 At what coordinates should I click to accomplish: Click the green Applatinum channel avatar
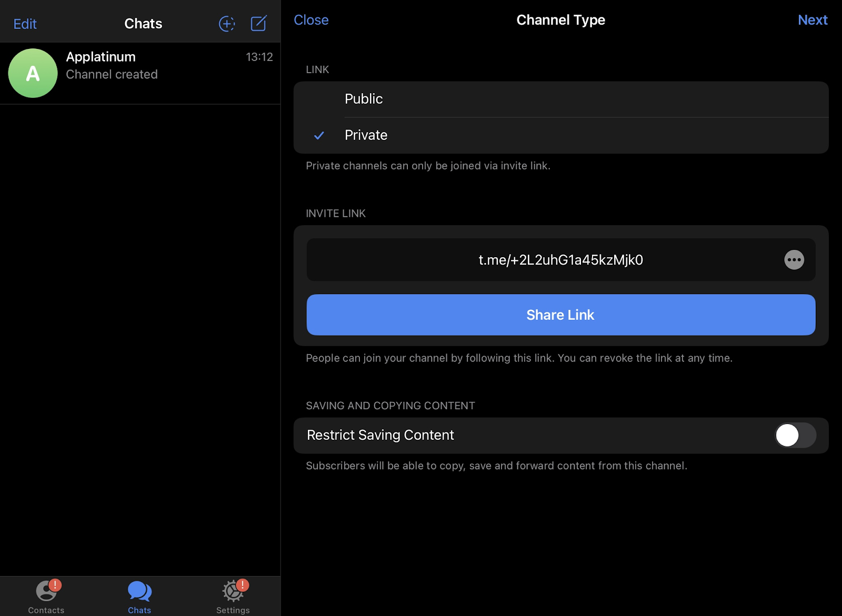click(x=33, y=73)
